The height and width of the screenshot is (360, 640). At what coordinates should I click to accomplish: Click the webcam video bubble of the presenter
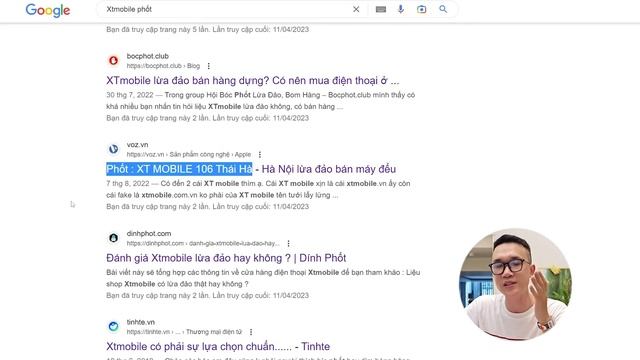[516, 284]
